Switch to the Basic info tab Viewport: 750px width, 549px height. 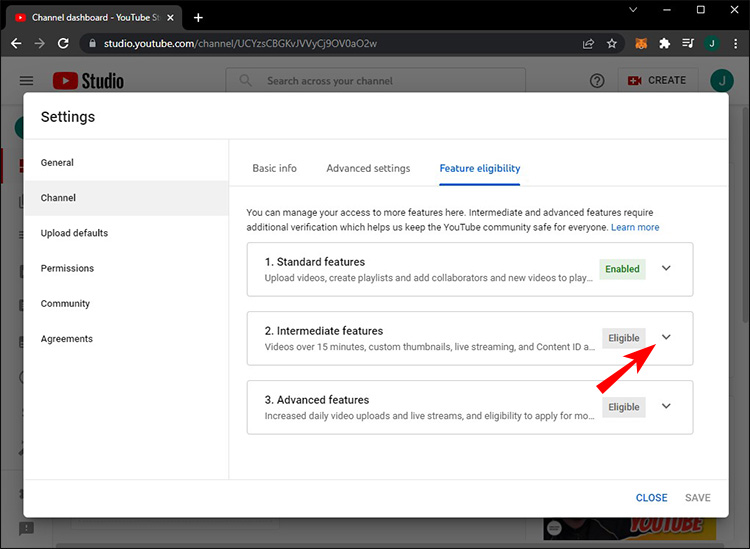275,168
